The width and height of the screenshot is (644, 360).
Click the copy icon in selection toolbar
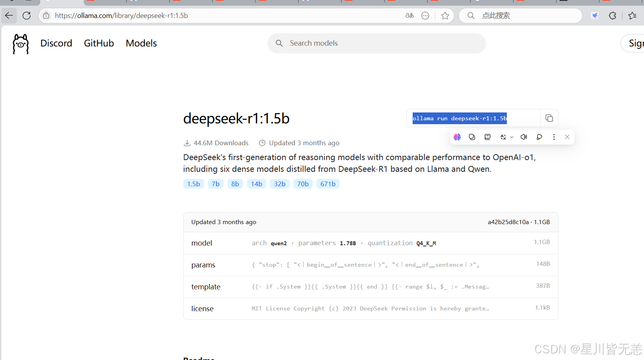tap(472, 137)
